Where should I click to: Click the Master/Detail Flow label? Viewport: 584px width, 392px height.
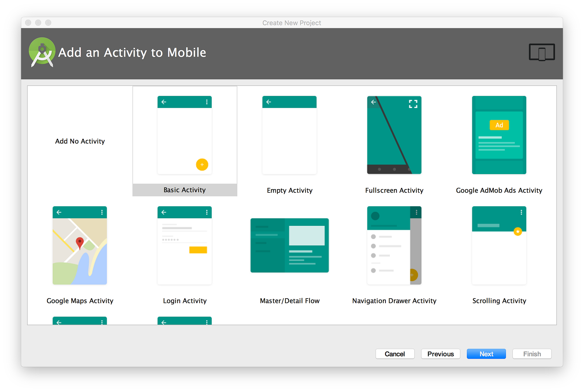289,301
